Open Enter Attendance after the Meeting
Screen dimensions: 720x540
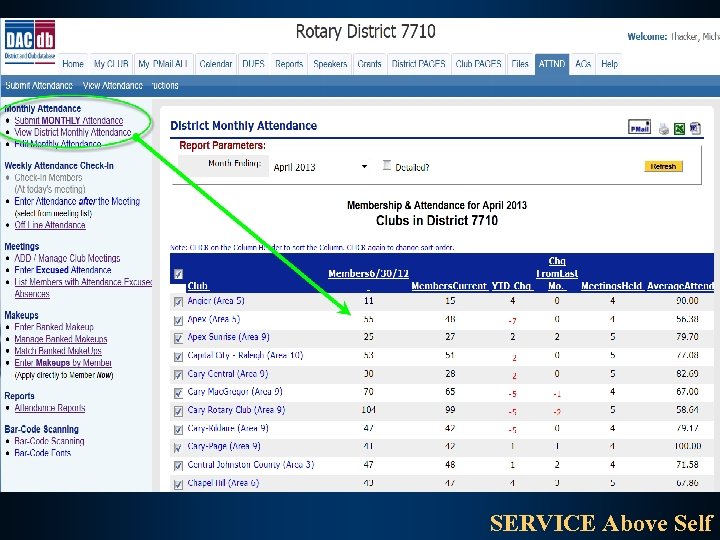pyautogui.click(x=77, y=201)
